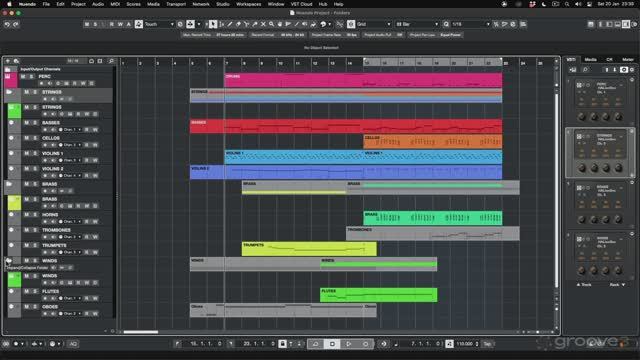Open the Project menu
The height and width of the screenshot is (360, 640).
coord(78,4)
